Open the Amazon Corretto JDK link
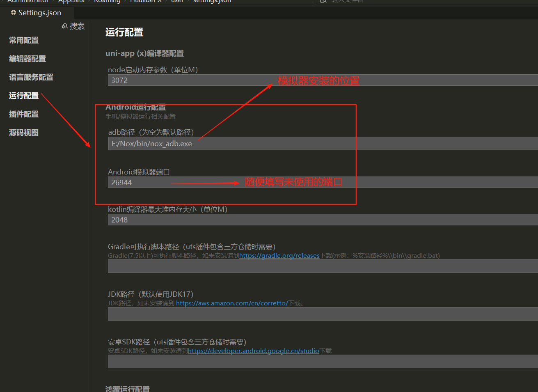This screenshot has width=538, height=392. [232, 303]
